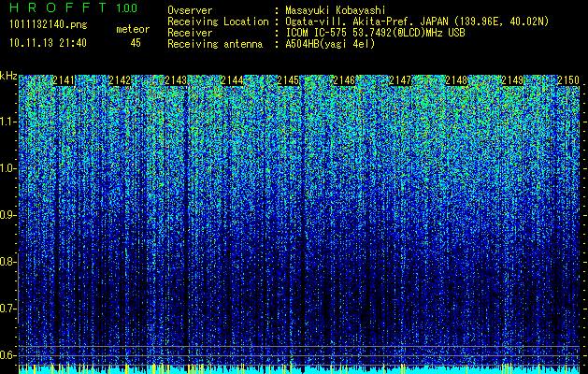Click the 'Receiving Location' label
The height and width of the screenshot is (374, 588).
coord(218,22)
